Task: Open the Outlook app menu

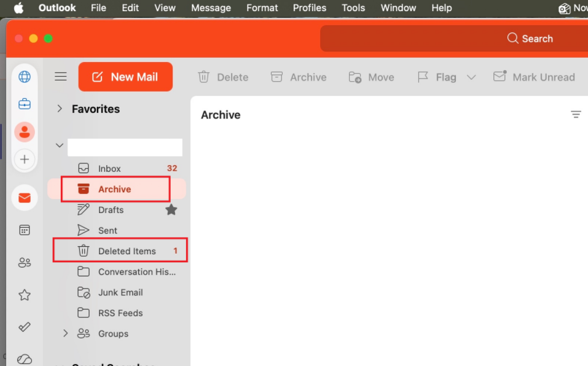Action: point(57,8)
